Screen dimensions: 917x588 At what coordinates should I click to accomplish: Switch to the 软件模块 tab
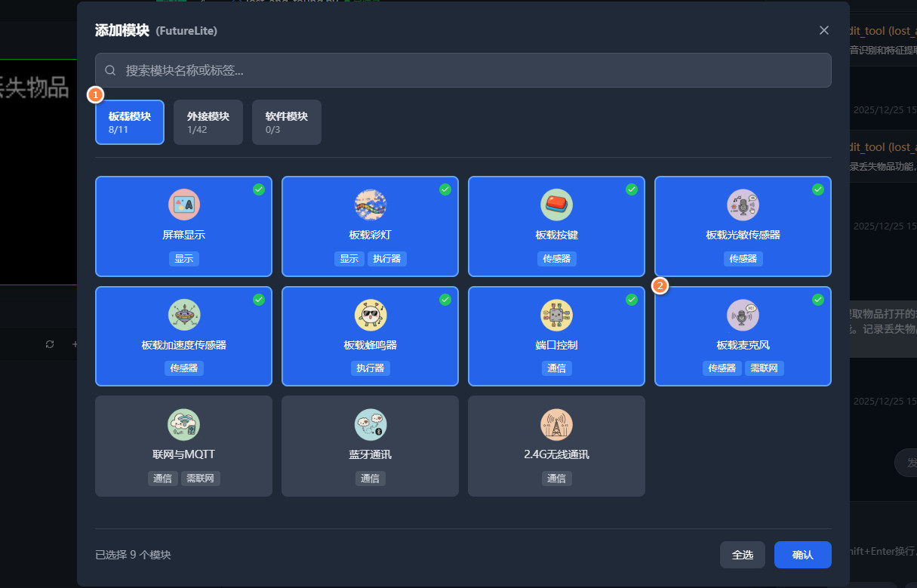tap(287, 122)
